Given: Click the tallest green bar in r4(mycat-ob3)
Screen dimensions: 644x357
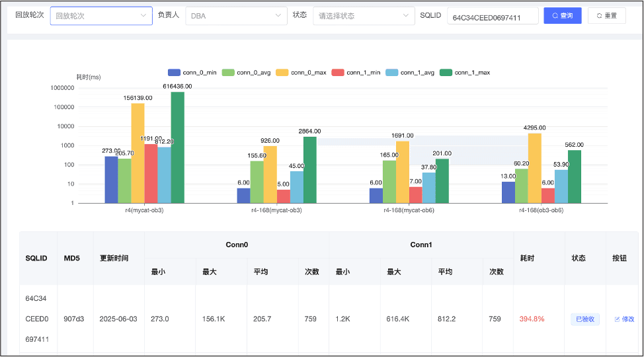Looking at the screenshot, I should [x=177, y=147].
